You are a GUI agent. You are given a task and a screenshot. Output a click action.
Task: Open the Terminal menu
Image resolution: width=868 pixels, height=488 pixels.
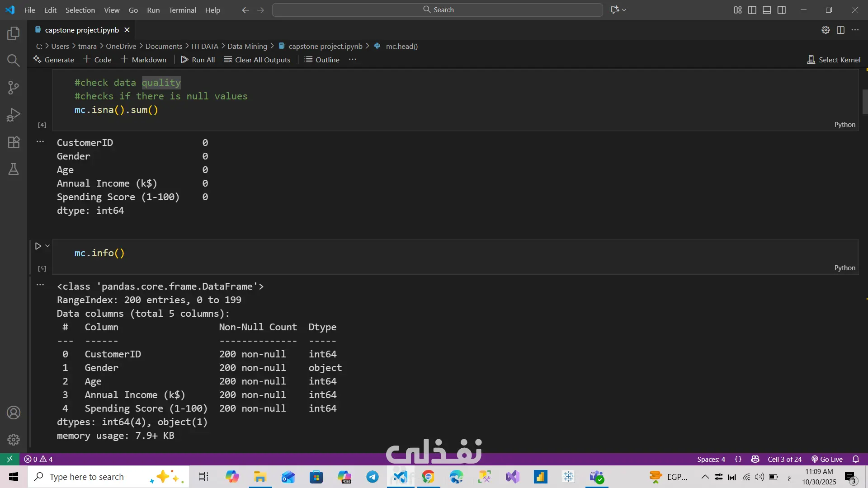pyautogui.click(x=182, y=10)
